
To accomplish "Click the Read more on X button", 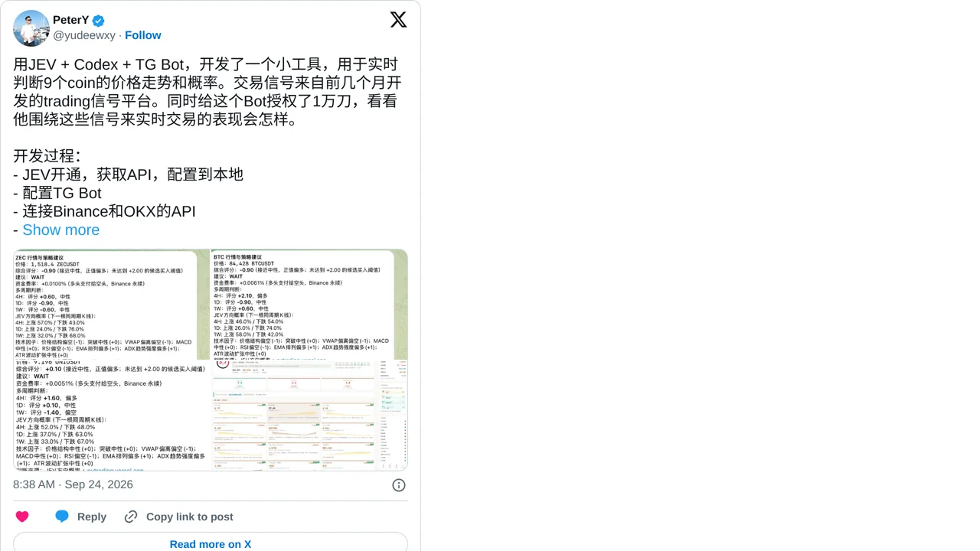I will coord(211,543).
